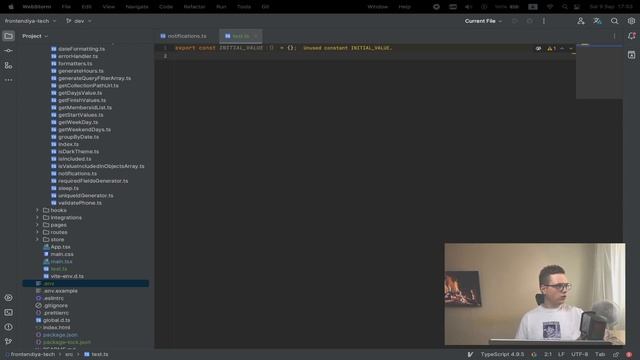Image resolution: width=640 pixels, height=360 pixels.
Task: Click the editor minimap panel
Action: tap(599, 71)
